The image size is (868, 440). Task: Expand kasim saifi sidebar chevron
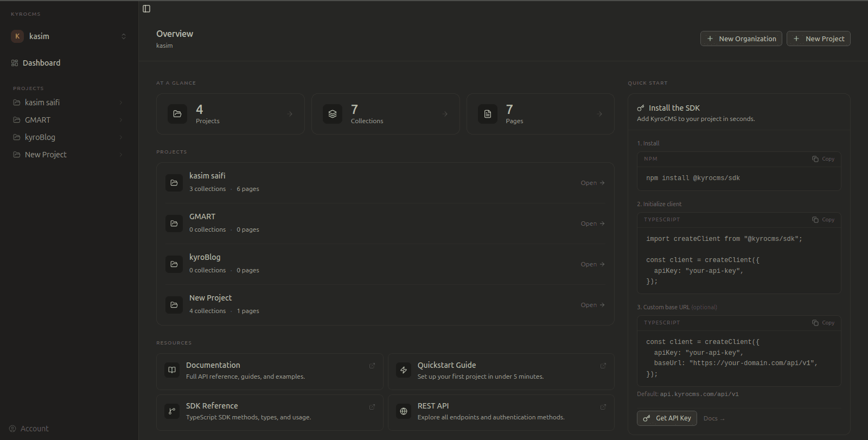coord(121,103)
